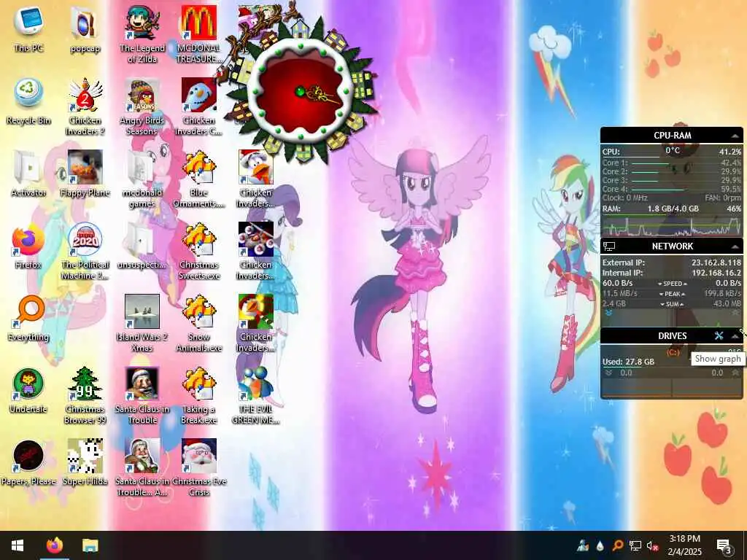
Task: Select The Political Machine 2020 icon
Action: [x=85, y=252]
